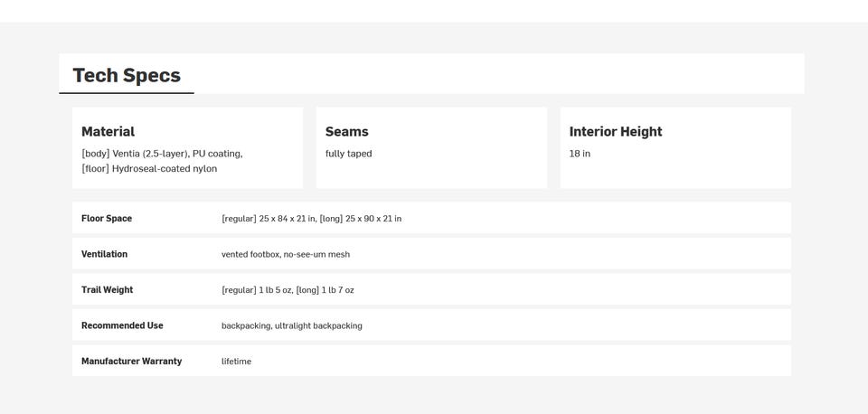Screen dimensions: 868x414
Task: Click the Ventilation row label
Action: point(104,254)
